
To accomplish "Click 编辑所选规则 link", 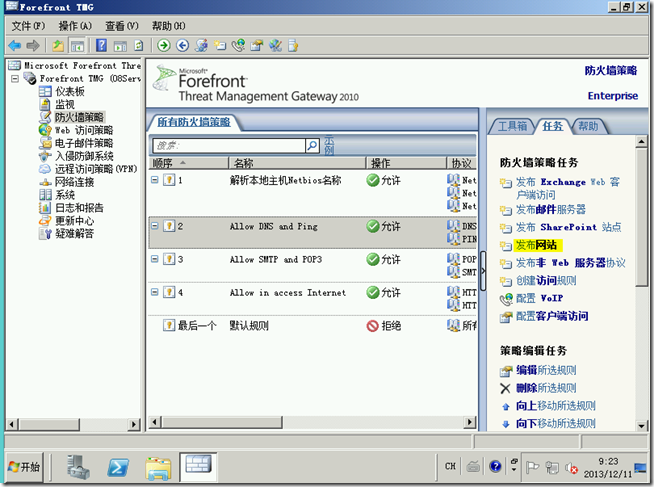I will point(546,370).
